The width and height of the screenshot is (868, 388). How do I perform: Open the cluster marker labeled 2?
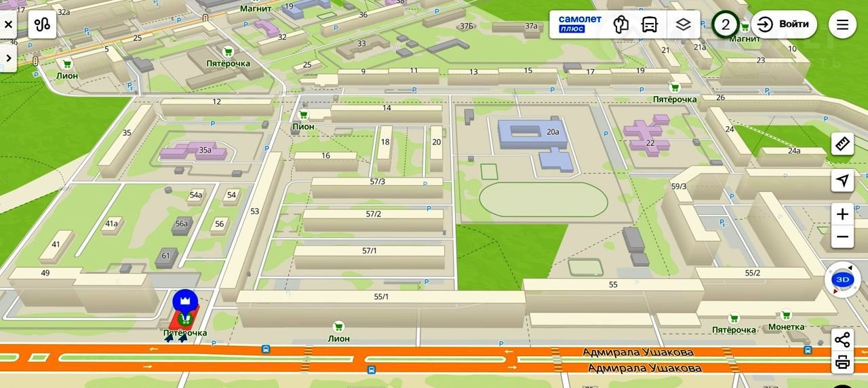(726, 25)
